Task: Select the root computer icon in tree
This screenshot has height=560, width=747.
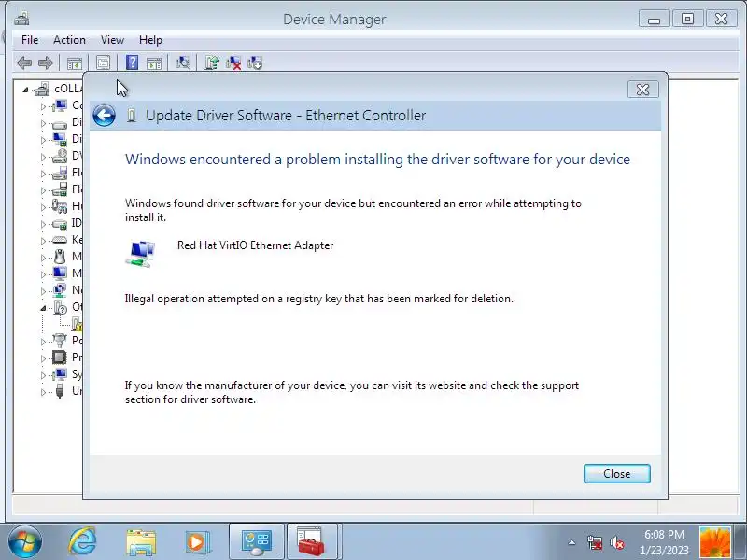Action: click(x=42, y=89)
